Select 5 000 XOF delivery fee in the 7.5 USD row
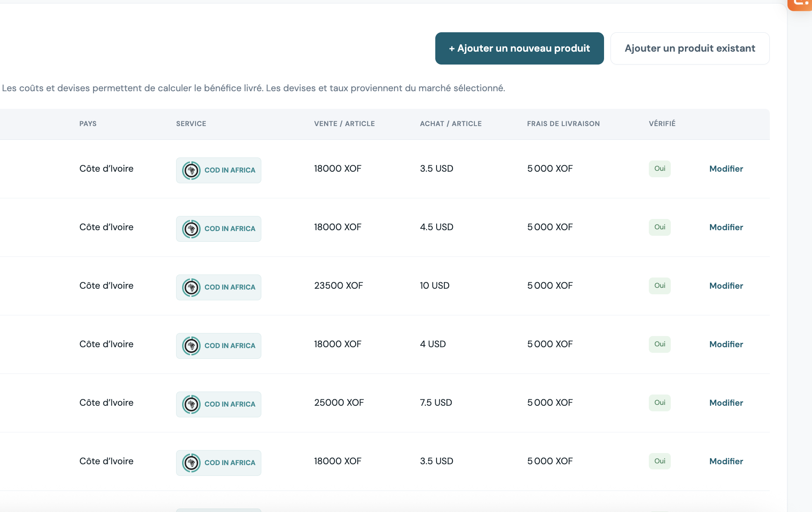 click(550, 403)
